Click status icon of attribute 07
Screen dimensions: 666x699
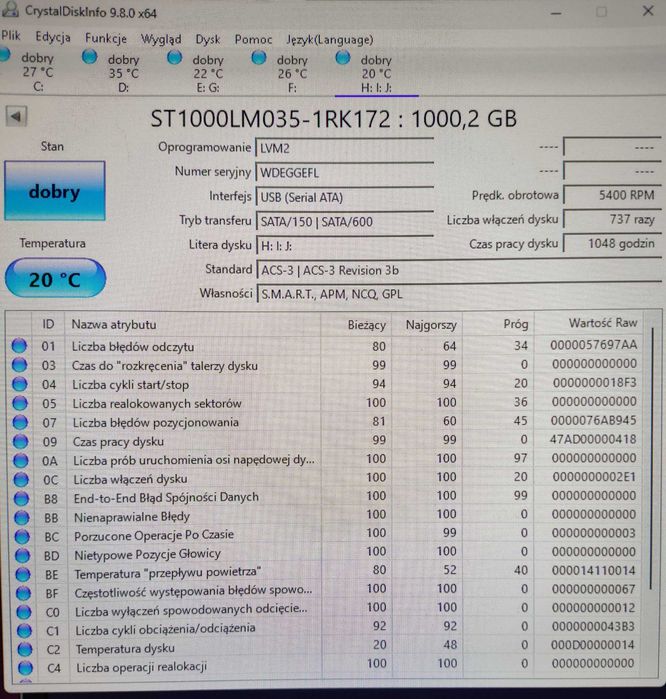[20, 422]
